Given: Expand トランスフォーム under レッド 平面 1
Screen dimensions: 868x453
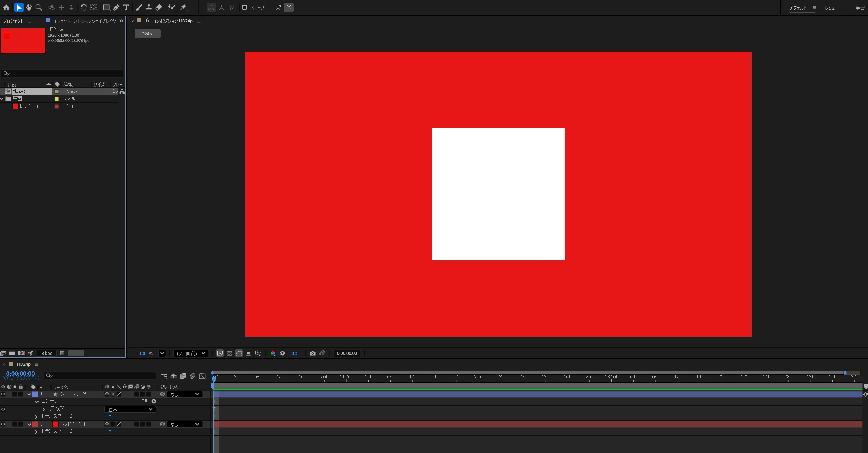Looking at the screenshot, I should point(36,432).
